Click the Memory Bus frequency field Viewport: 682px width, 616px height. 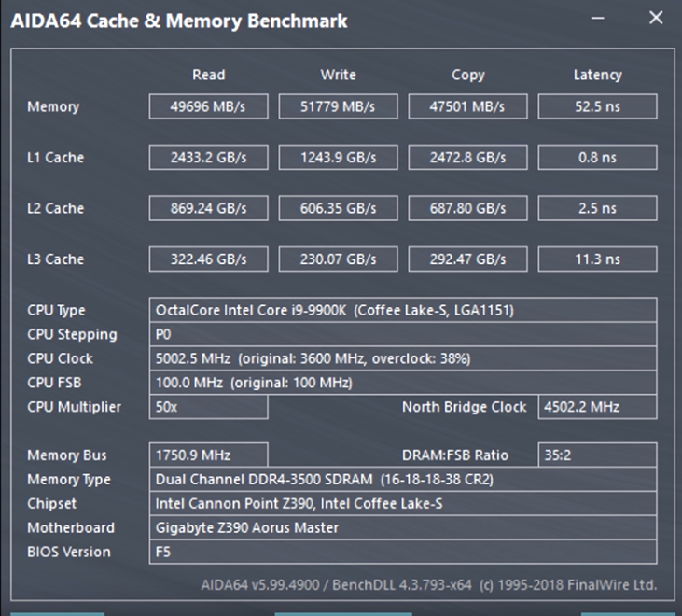coord(209,455)
